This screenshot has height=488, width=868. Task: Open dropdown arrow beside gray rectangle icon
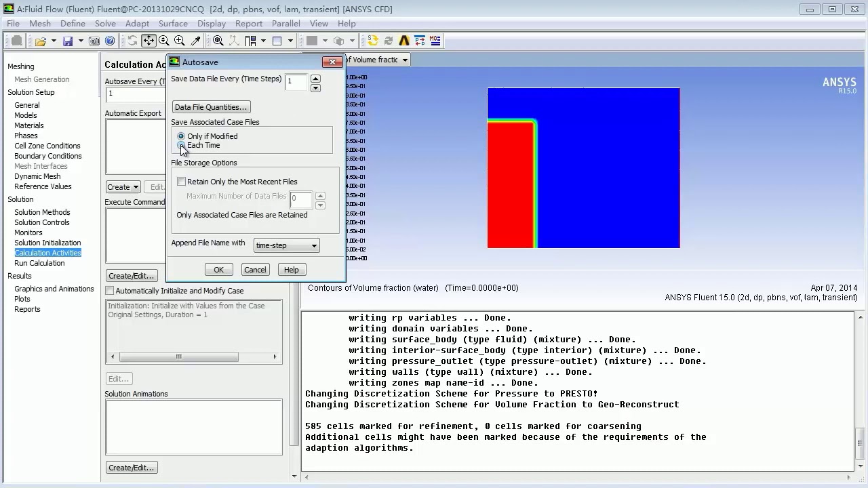click(325, 41)
